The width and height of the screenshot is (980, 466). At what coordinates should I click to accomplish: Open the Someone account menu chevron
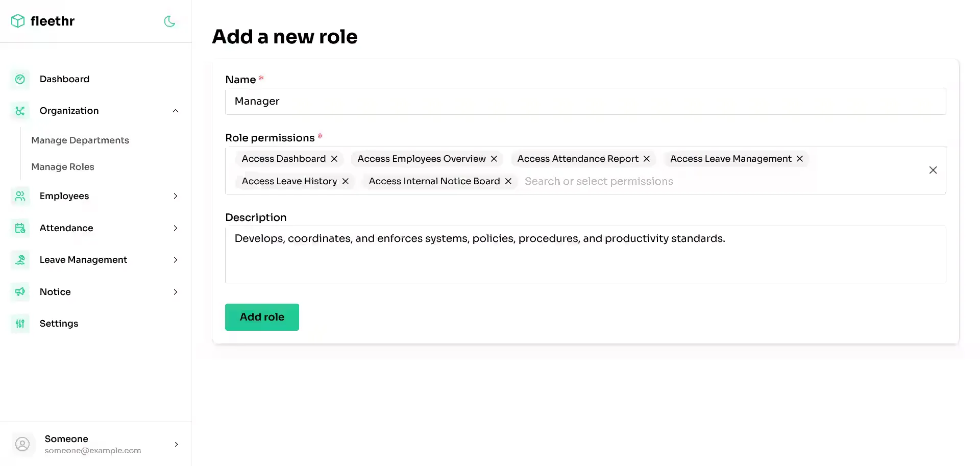[176, 445]
